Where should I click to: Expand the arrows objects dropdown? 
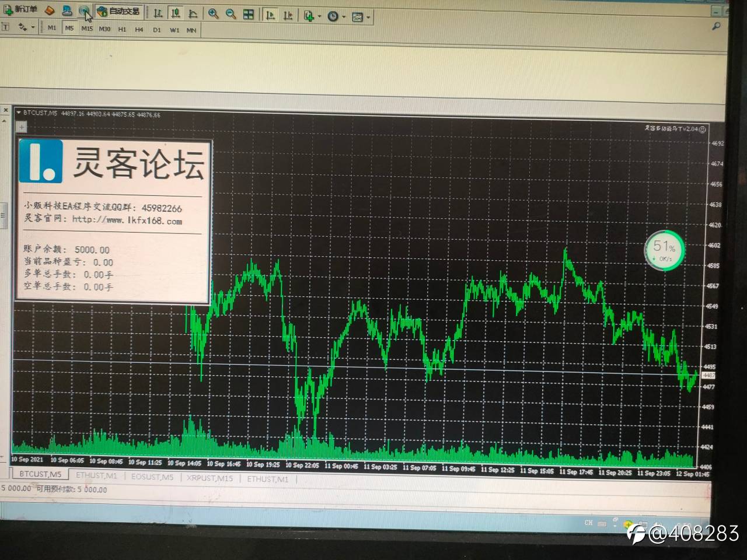pyautogui.click(x=33, y=27)
